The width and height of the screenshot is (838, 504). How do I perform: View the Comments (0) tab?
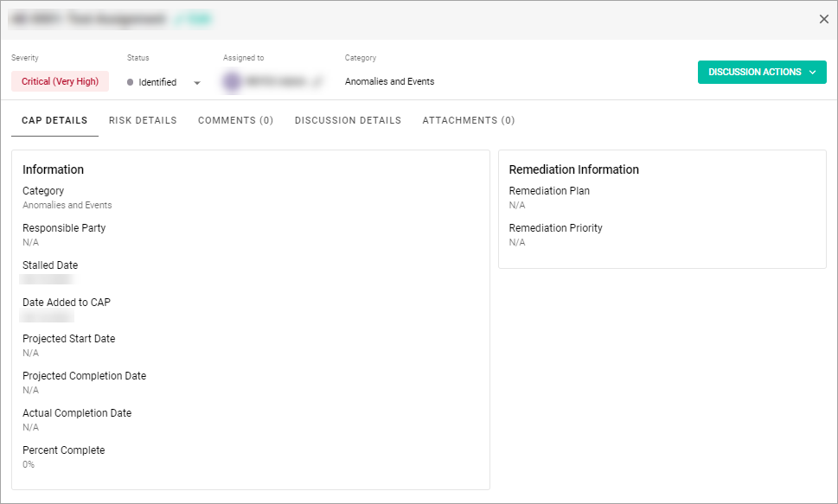pos(235,120)
